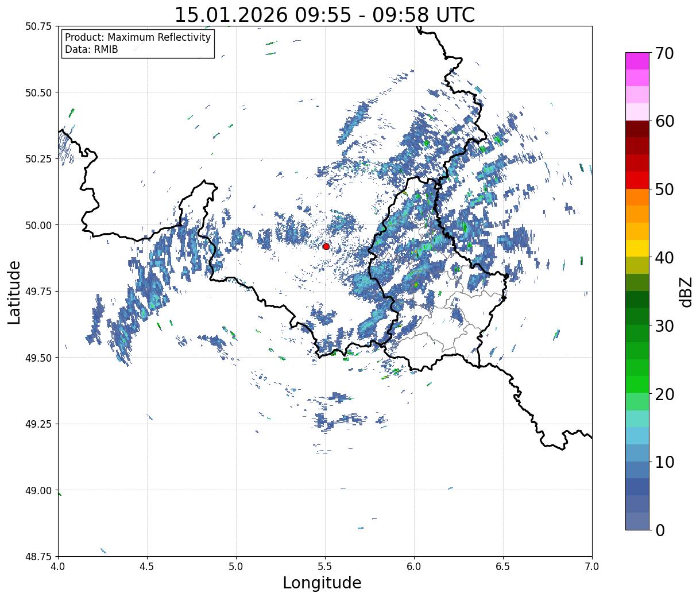Click colorbar tick label '60'
The image size is (700, 597).
point(664,121)
